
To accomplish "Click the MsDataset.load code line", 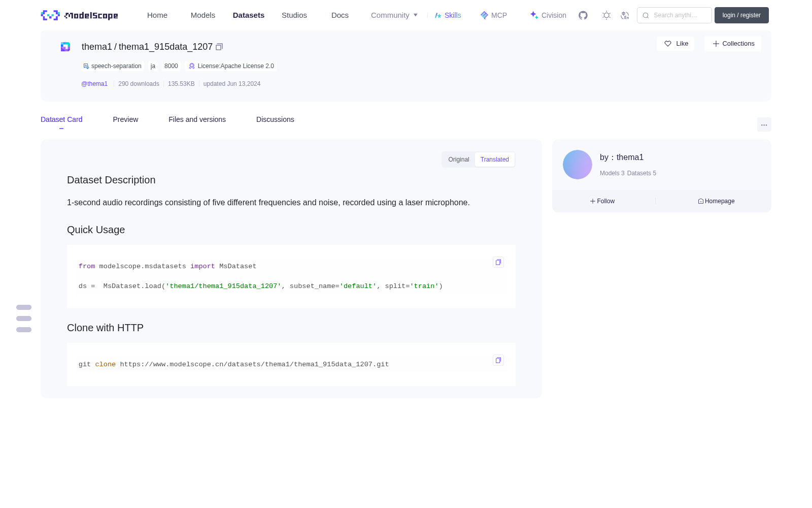I will coord(261,286).
